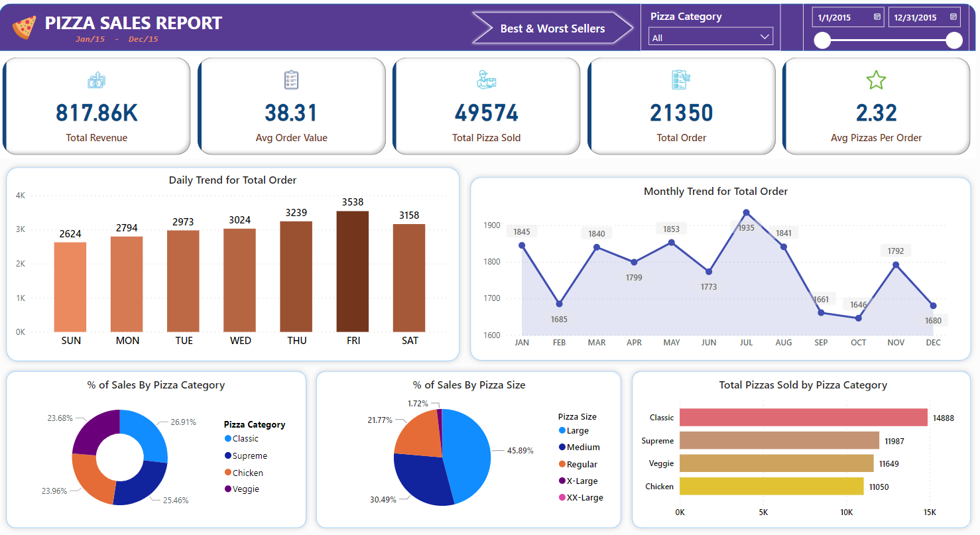Click the Total Order checklist cart icon
The width and height of the screenshot is (980, 535).
(681, 80)
